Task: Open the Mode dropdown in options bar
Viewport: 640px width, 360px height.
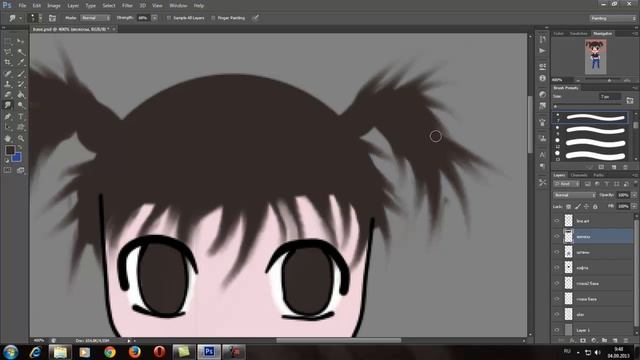Action: tap(95, 18)
